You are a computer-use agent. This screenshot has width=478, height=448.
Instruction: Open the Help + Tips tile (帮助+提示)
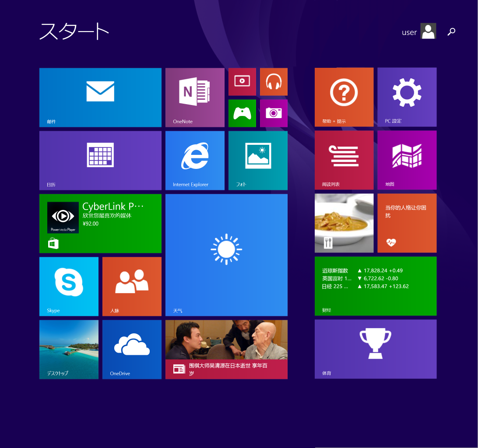[x=344, y=97]
